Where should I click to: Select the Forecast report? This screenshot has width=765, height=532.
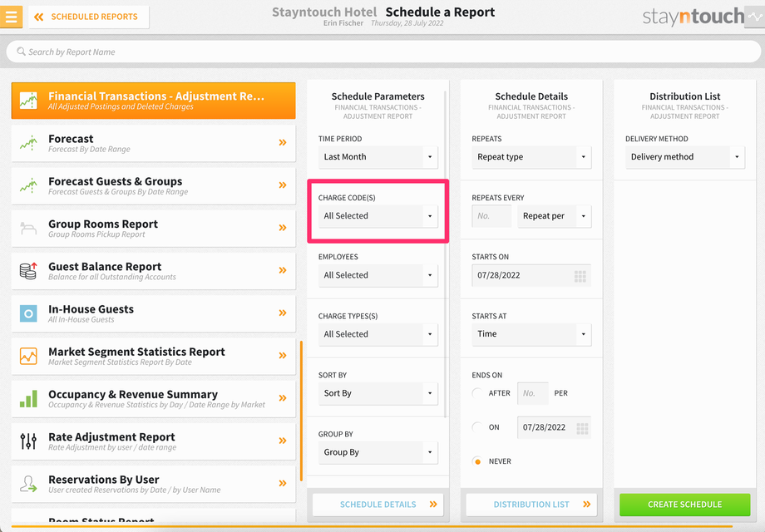coord(153,143)
